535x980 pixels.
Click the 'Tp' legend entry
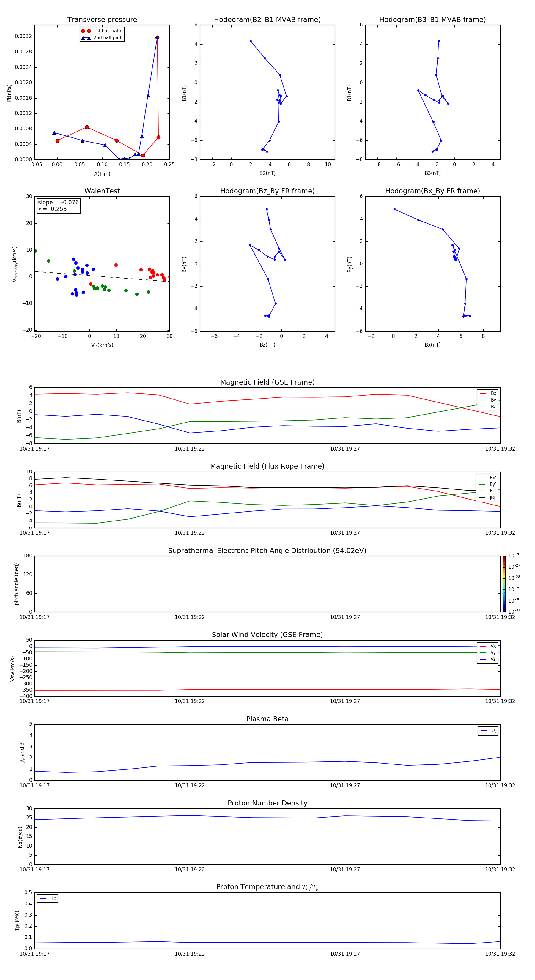click(48, 899)
